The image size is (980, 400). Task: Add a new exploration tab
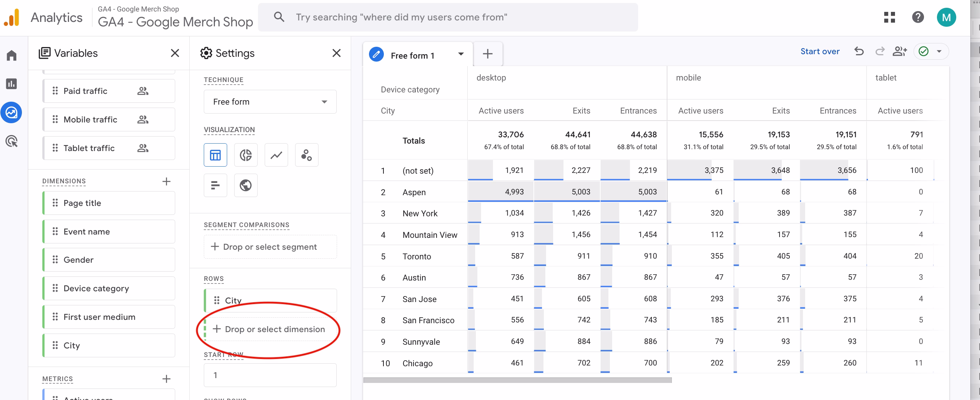point(487,54)
